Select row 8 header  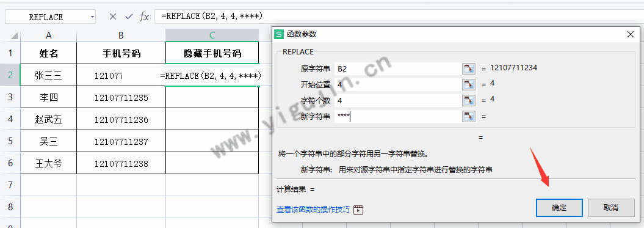(x=10, y=207)
